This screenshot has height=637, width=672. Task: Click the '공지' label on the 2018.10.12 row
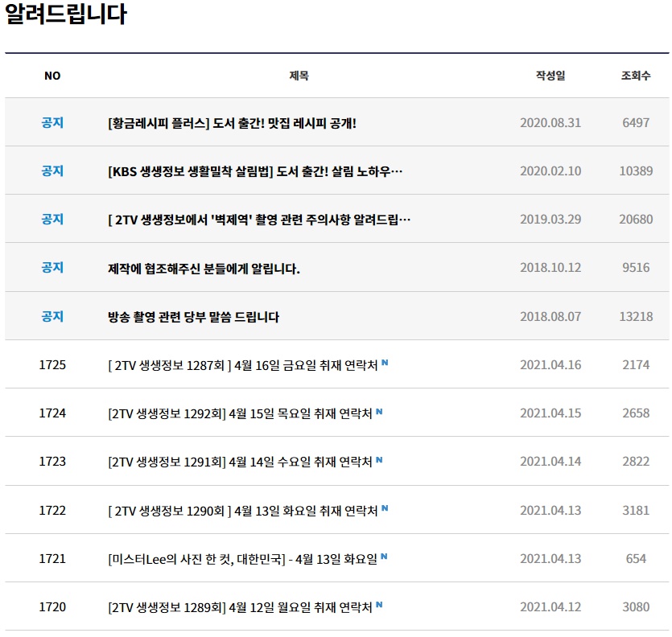click(52, 268)
